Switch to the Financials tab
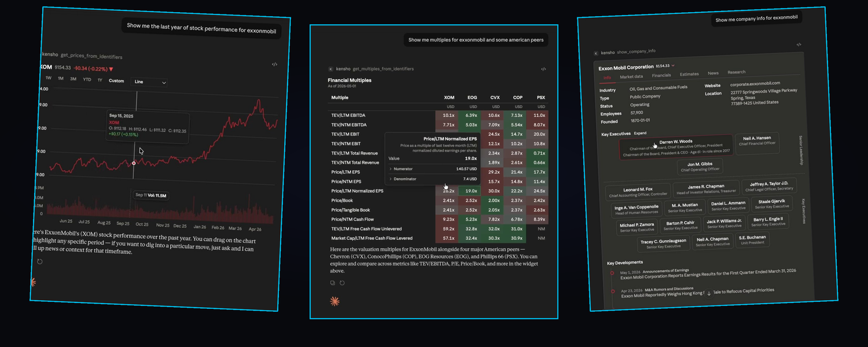 pos(661,75)
